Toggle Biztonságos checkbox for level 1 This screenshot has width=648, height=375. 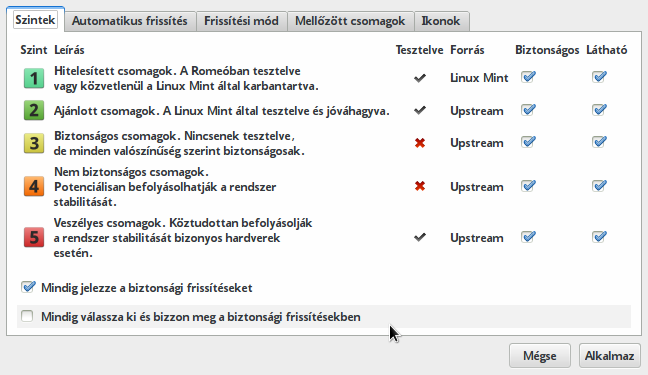[528, 77]
